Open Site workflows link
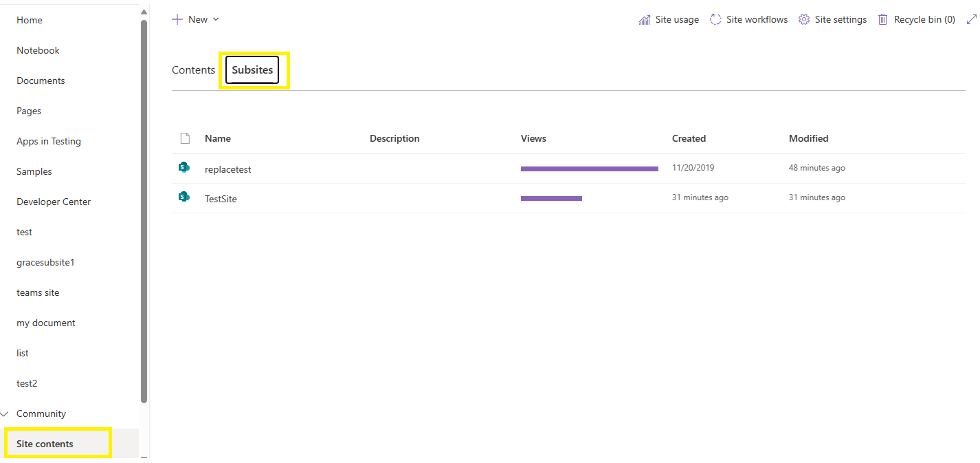 [x=757, y=19]
